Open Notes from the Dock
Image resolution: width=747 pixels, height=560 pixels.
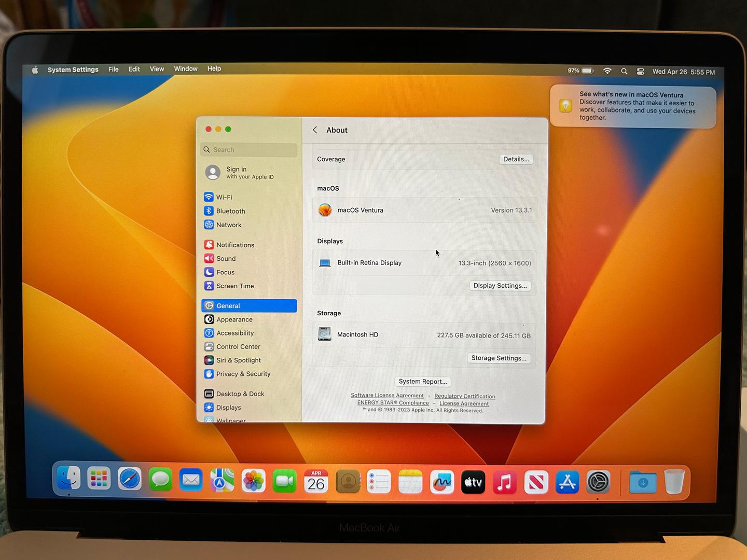(x=410, y=482)
